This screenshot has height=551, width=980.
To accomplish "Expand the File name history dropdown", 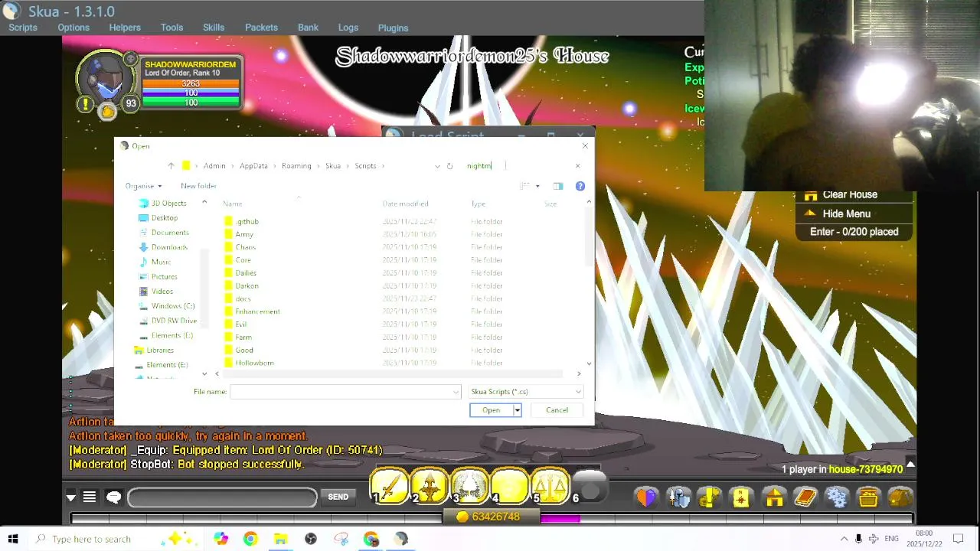I will tap(456, 392).
